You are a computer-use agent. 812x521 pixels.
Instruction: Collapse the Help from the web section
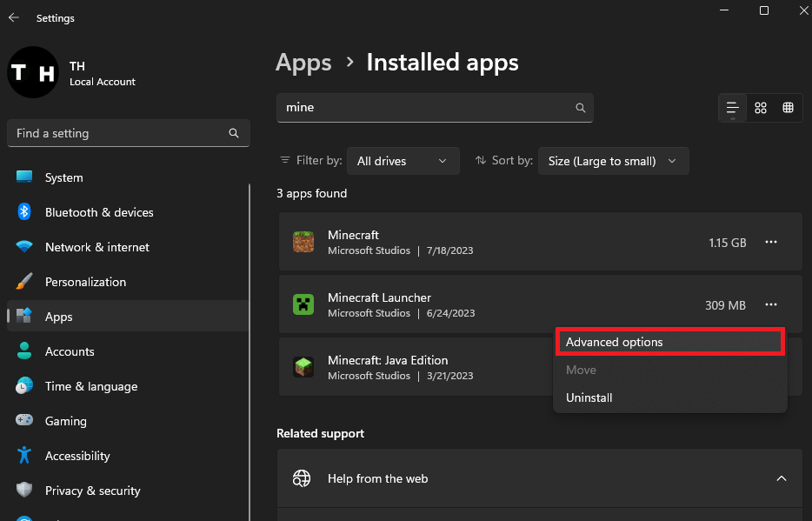pos(782,478)
